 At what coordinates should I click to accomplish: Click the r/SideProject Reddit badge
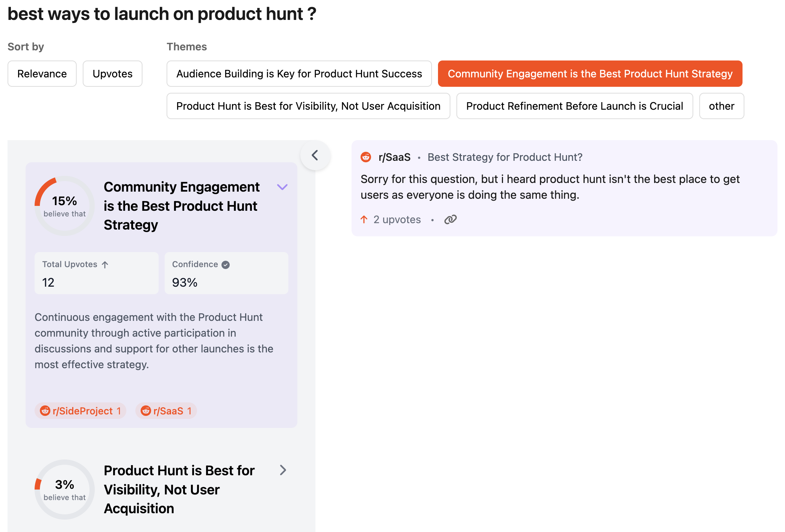80,411
